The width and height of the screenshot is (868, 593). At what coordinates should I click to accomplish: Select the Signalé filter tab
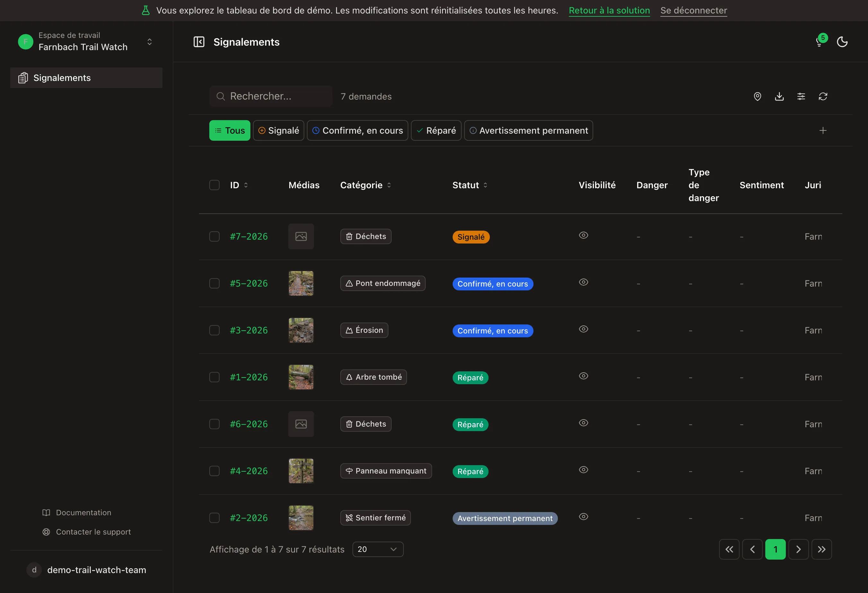coord(279,130)
